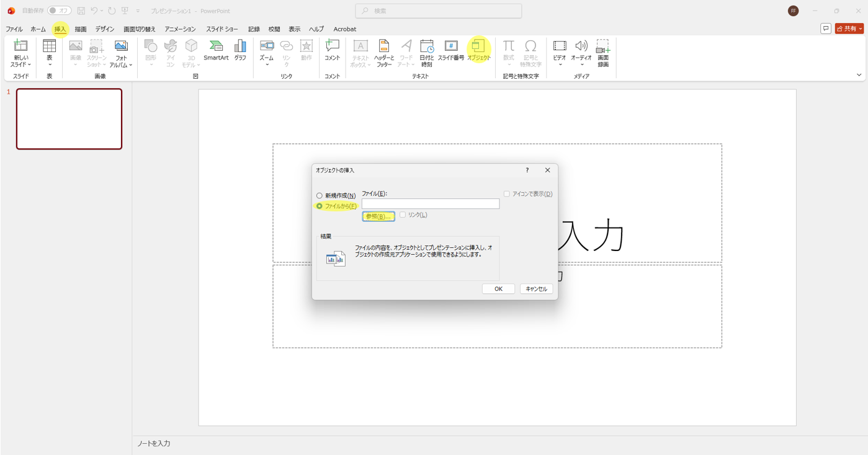Image resolution: width=868 pixels, height=455 pixels.
Task: Add a コメント from ribbon
Action: [x=332, y=51]
